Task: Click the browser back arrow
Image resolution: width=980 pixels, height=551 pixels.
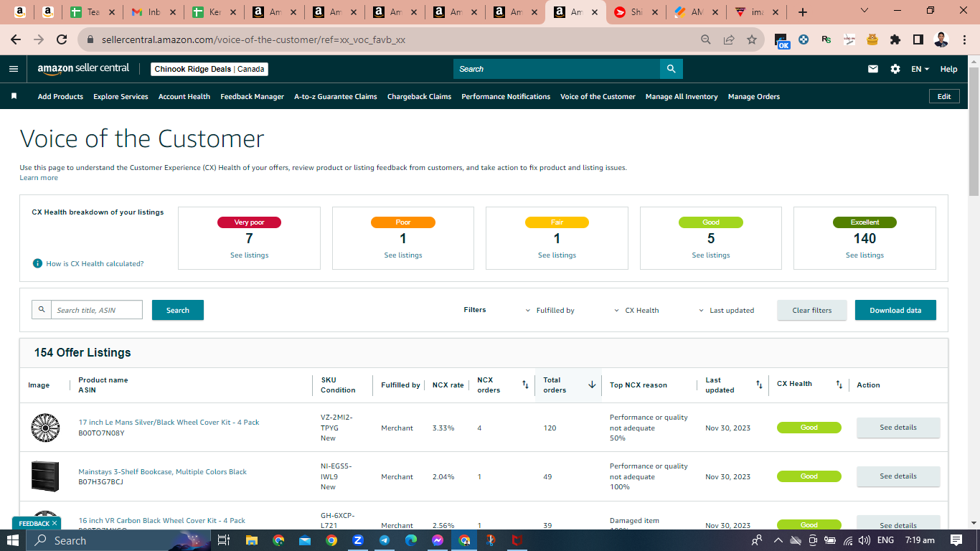Action: (x=16, y=39)
